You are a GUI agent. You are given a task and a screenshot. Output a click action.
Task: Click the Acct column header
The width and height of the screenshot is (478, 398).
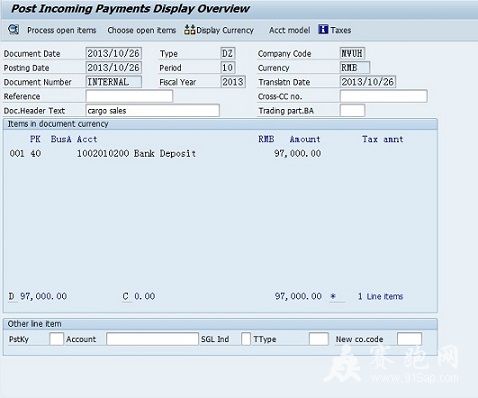tap(87, 139)
